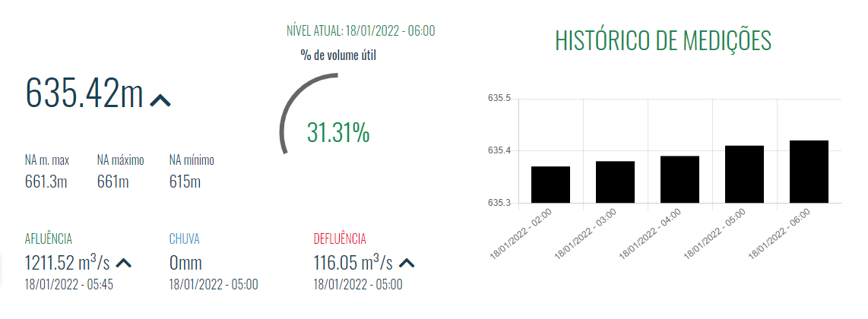This screenshot has height=319, width=868.
Task: Click the Histórico de Medições heading
Action: coord(663,40)
